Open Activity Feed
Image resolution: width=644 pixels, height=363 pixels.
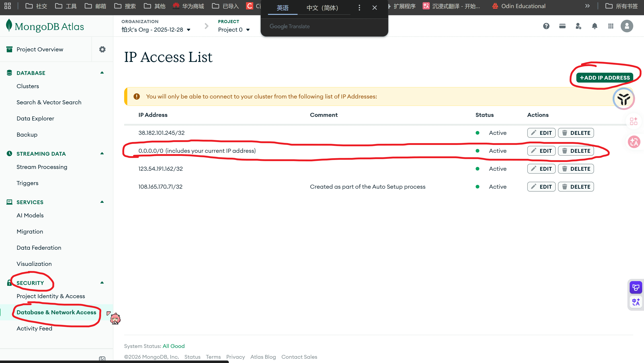34,328
